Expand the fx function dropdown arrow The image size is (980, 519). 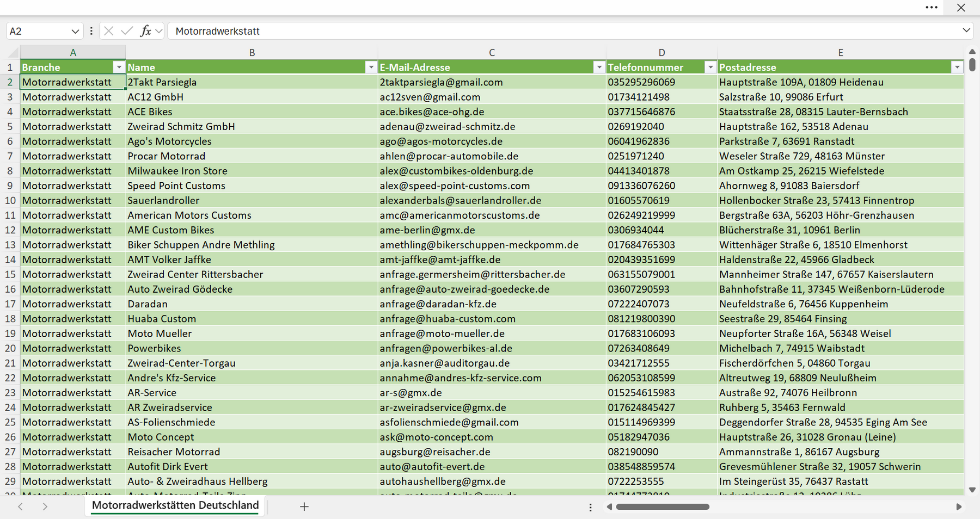158,31
